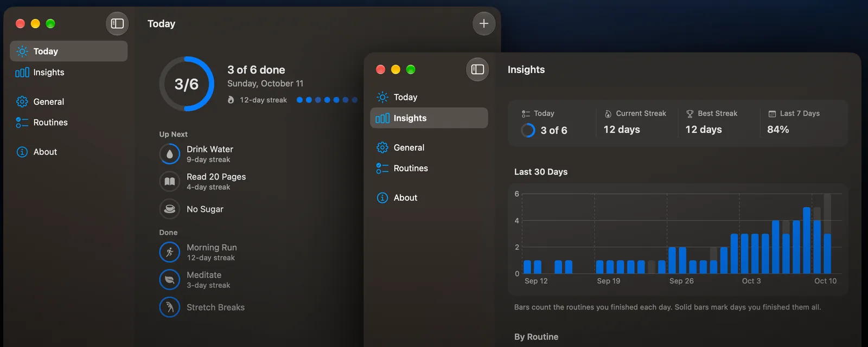Click the Drink Water routine name
The height and width of the screenshot is (347, 868).
pyautogui.click(x=210, y=149)
